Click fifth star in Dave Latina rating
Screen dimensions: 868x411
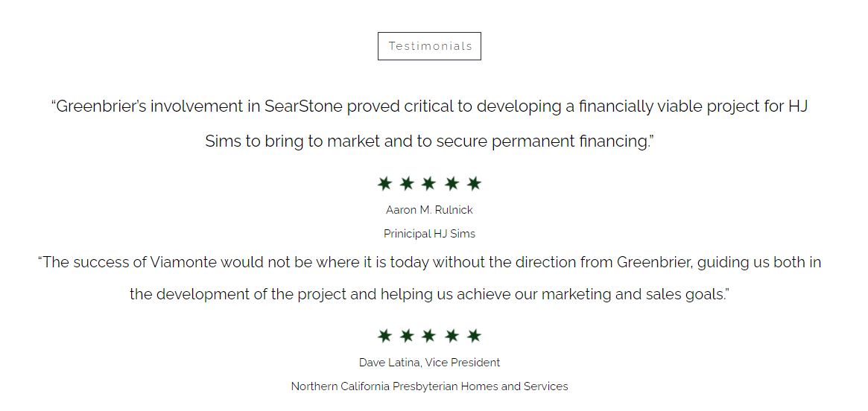coord(474,336)
